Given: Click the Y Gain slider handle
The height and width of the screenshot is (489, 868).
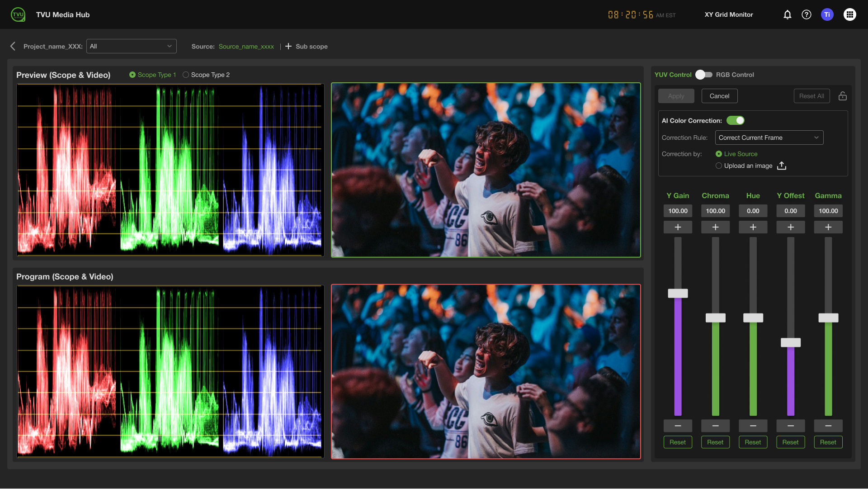Looking at the screenshot, I should 678,293.
